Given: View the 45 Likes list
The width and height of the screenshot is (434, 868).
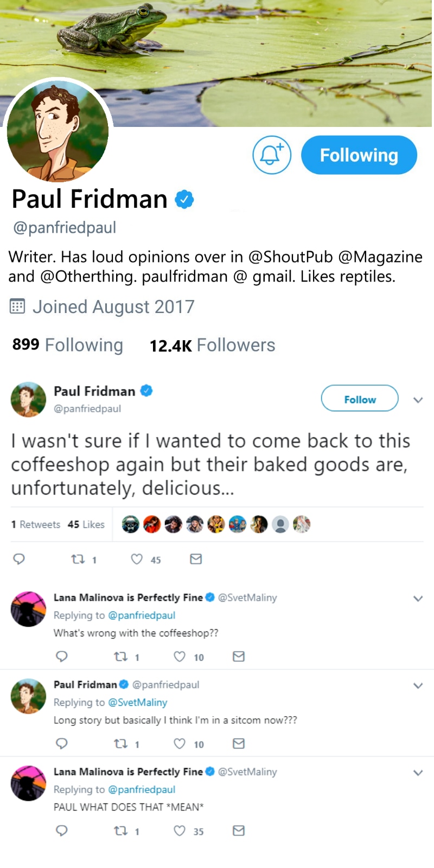Looking at the screenshot, I should 86,525.
